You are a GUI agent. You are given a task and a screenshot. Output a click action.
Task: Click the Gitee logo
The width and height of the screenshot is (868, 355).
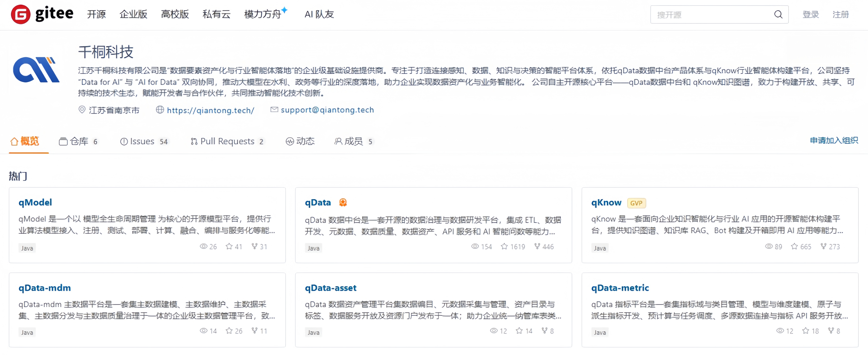(x=42, y=14)
